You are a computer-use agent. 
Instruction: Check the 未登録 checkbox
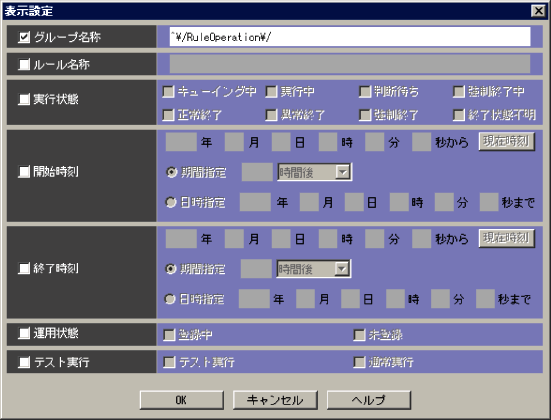[x=359, y=335]
